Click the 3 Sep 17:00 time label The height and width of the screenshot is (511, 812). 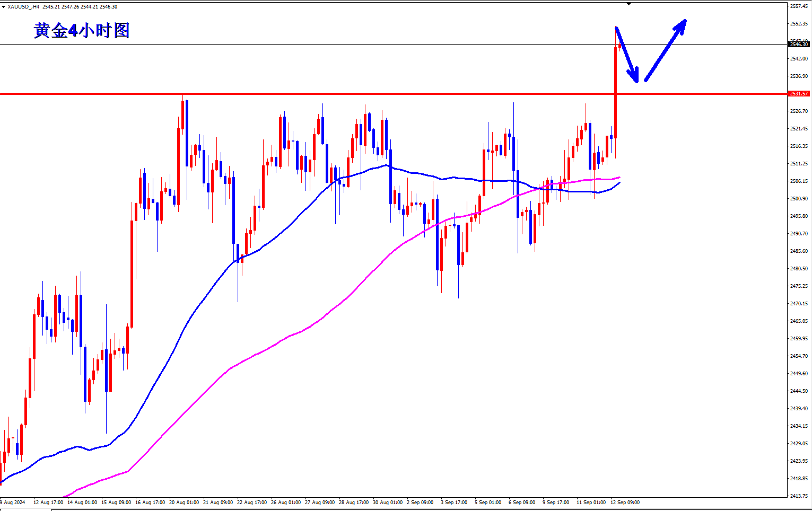point(454,503)
